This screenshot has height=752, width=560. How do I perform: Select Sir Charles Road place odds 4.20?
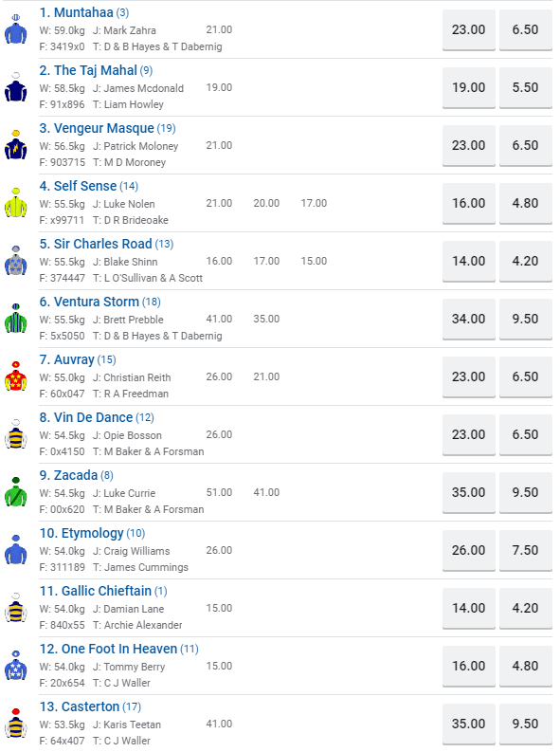(526, 261)
